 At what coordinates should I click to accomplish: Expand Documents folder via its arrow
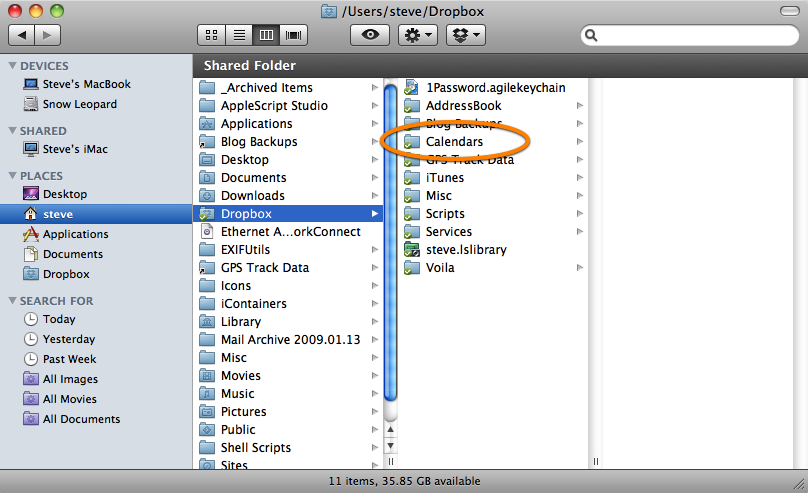375,178
